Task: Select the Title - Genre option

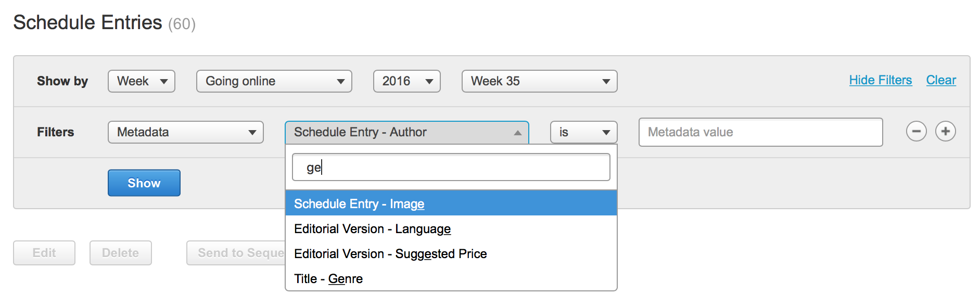Action: click(x=451, y=279)
